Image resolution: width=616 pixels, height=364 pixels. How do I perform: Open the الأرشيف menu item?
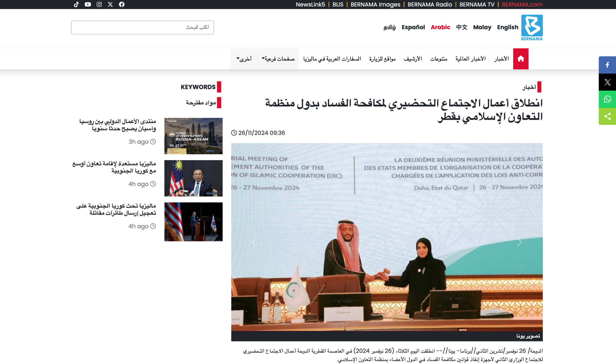[x=413, y=59]
